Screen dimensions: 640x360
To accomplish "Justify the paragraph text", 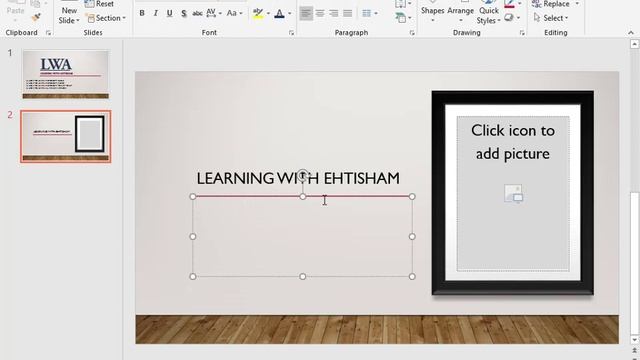I will (348, 13).
